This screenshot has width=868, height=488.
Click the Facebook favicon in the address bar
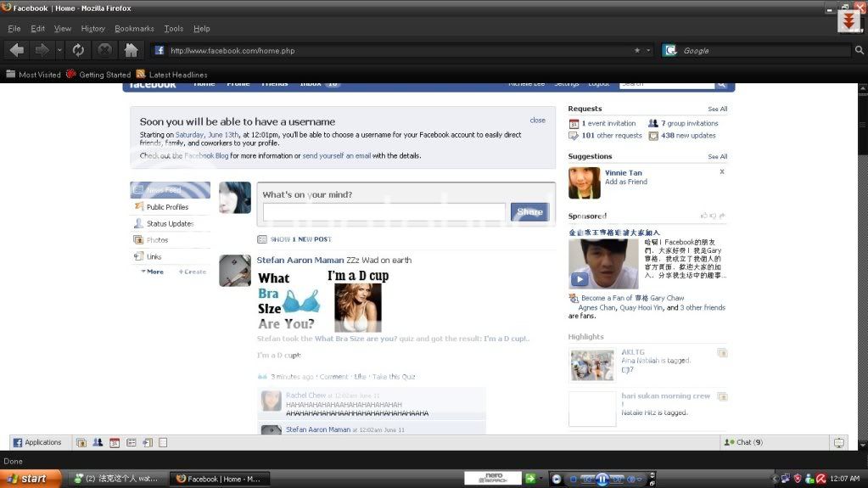pos(160,50)
